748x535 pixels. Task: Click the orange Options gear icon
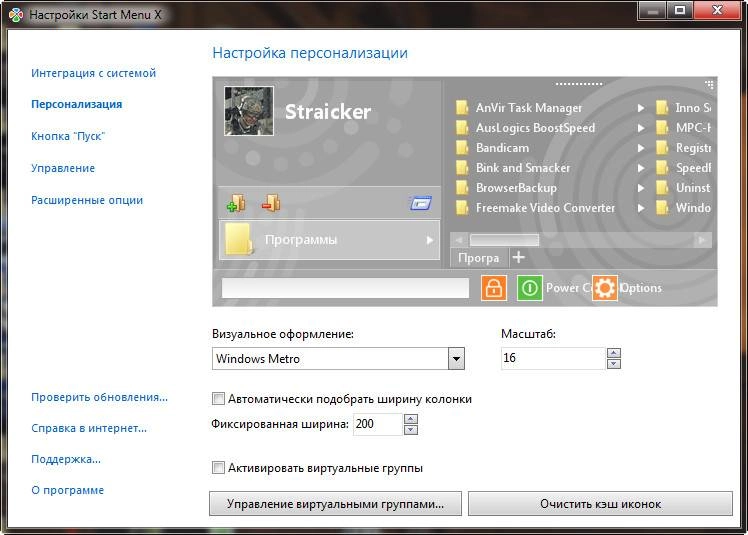[x=604, y=288]
